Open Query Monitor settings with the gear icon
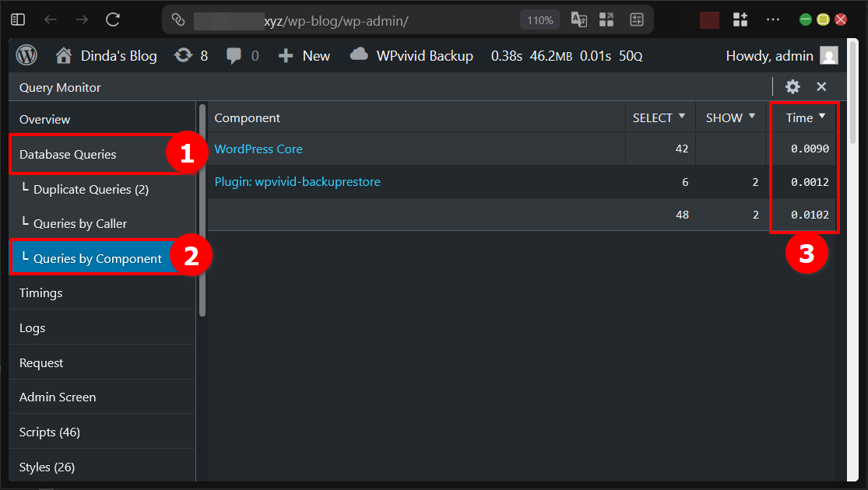 792,86
